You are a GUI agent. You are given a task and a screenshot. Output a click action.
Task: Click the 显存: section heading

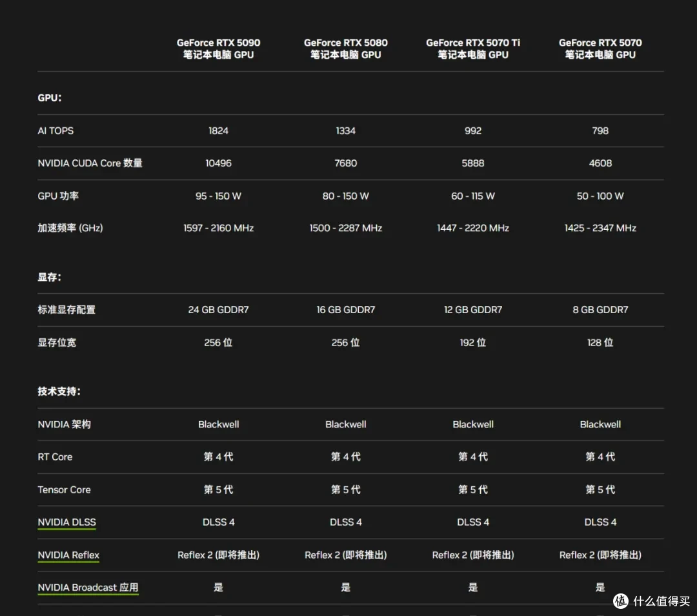[x=49, y=277]
